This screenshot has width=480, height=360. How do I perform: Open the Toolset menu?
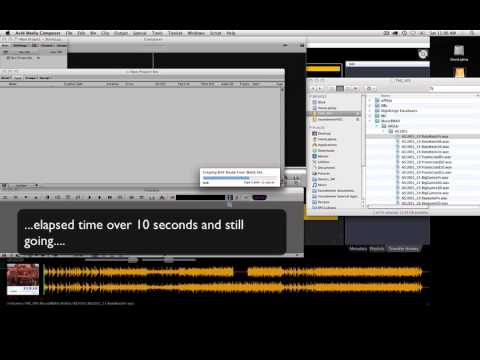point(175,33)
